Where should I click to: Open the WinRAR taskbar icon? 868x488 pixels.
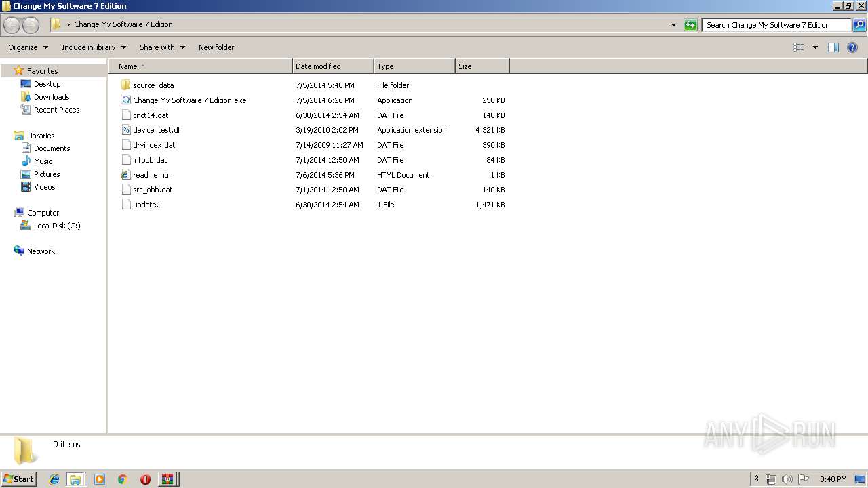[167, 479]
